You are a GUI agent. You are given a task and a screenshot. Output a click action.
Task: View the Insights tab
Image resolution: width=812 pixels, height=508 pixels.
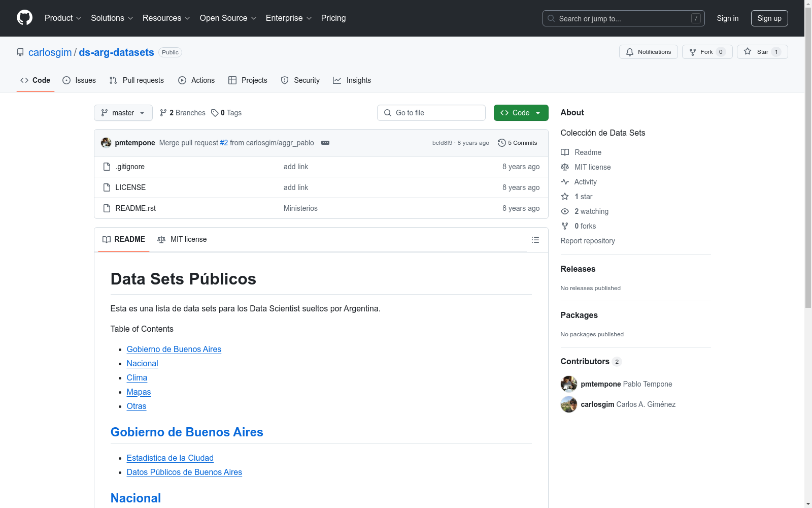click(352, 80)
